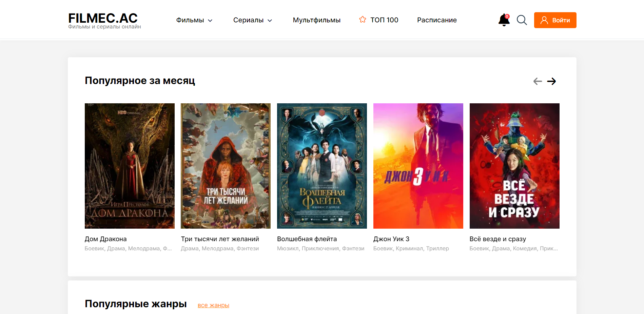Go to previous slide with left arrow
The height and width of the screenshot is (314, 644).
pyautogui.click(x=538, y=81)
